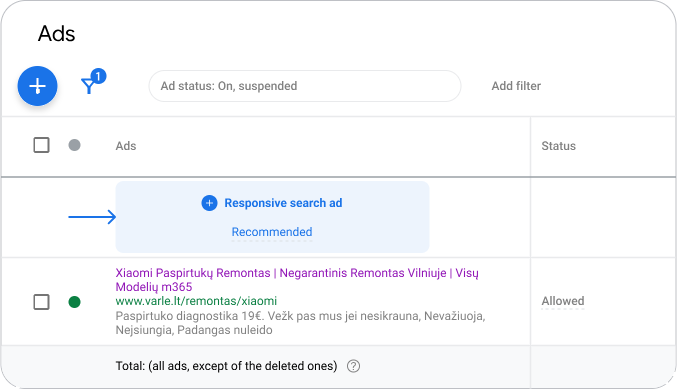Click the Recommended label
This screenshot has height=389, width=677.
(x=272, y=232)
